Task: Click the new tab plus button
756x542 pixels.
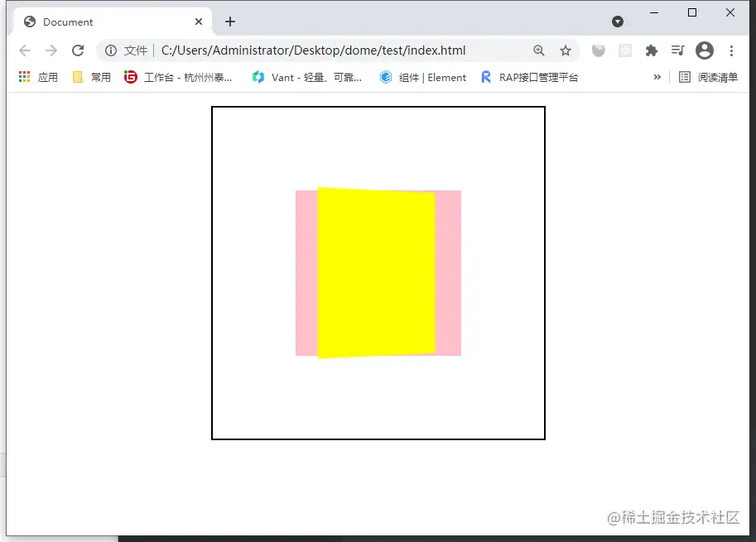Action: click(229, 22)
